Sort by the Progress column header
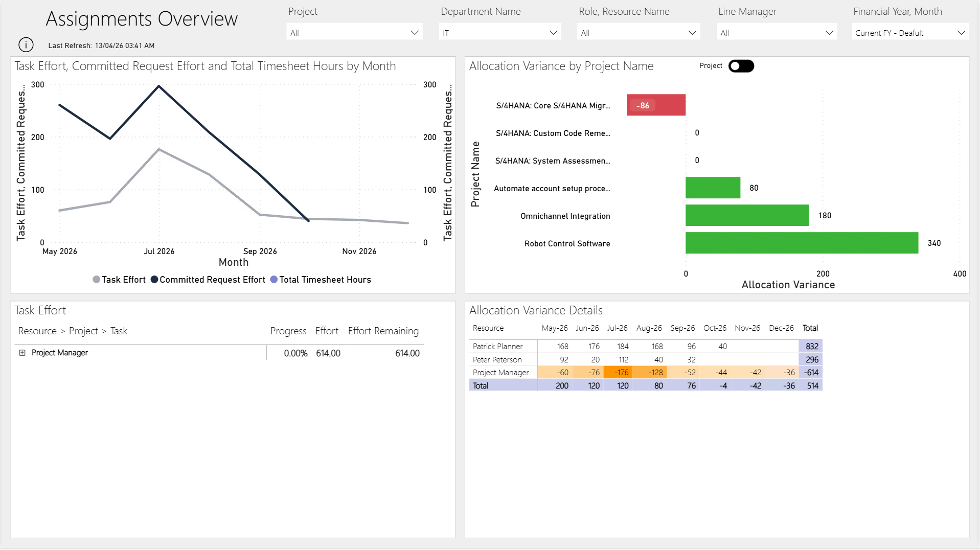 288,331
